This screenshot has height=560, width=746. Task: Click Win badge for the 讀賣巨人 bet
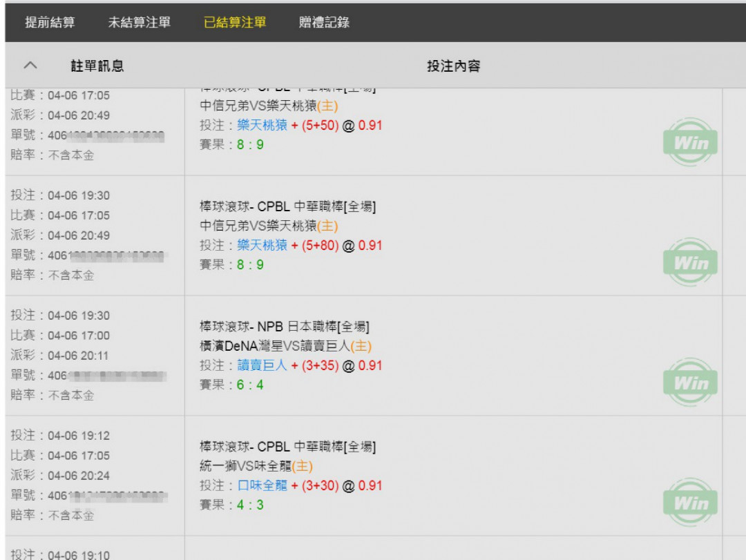(x=690, y=382)
